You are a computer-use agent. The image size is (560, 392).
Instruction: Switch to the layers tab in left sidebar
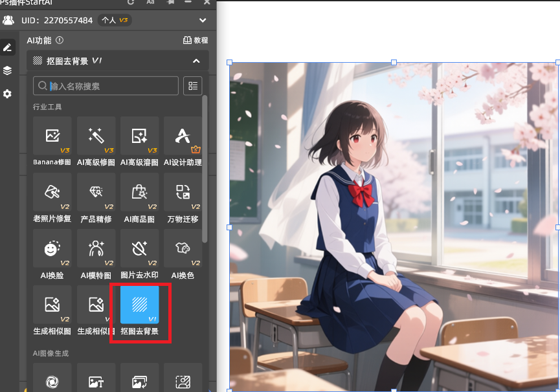coord(8,71)
